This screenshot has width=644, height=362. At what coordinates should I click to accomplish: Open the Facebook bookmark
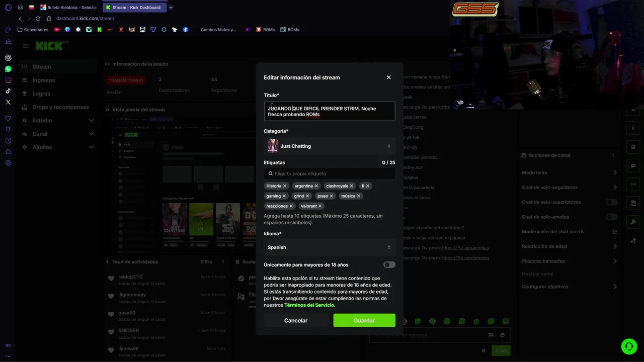(x=186, y=30)
